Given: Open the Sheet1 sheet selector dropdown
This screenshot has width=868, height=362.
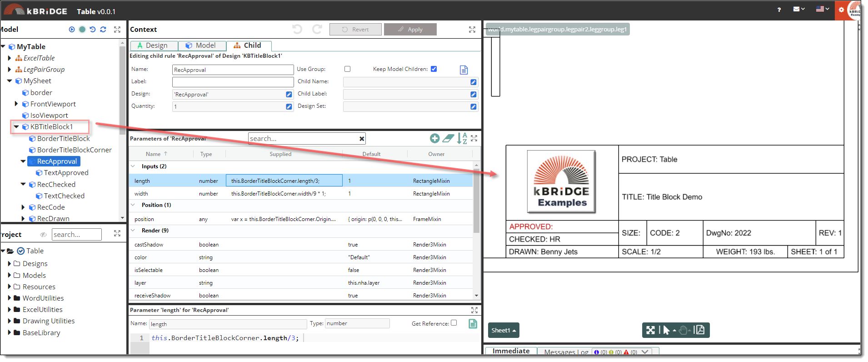Looking at the screenshot, I should pyautogui.click(x=504, y=331).
